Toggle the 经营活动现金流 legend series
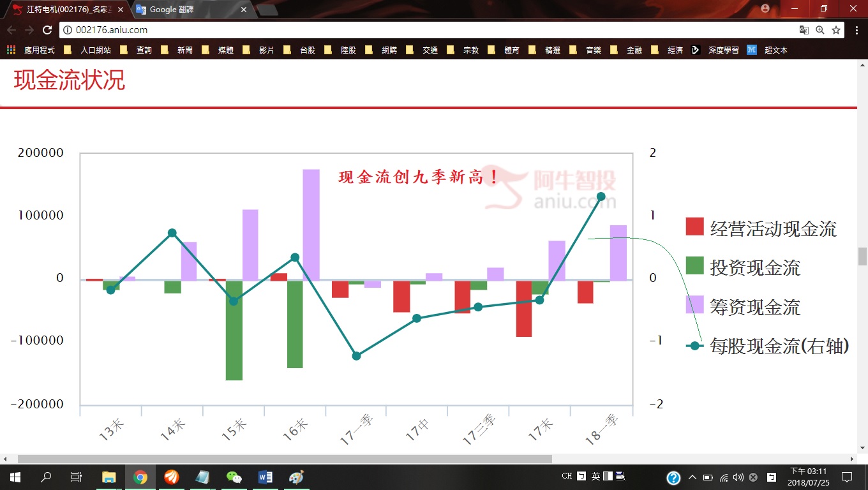 (761, 228)
